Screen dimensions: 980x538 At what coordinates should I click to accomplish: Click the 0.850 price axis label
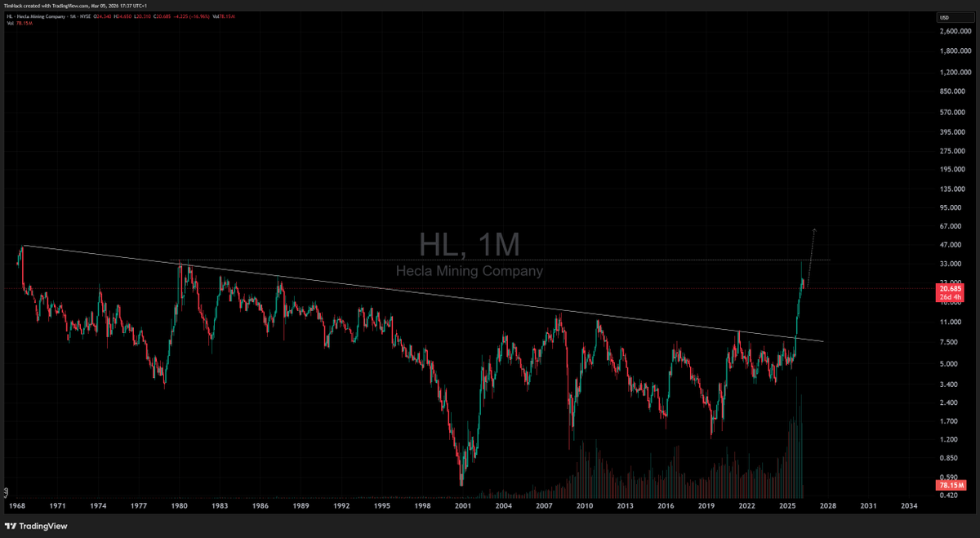click(x=950, y=459)
